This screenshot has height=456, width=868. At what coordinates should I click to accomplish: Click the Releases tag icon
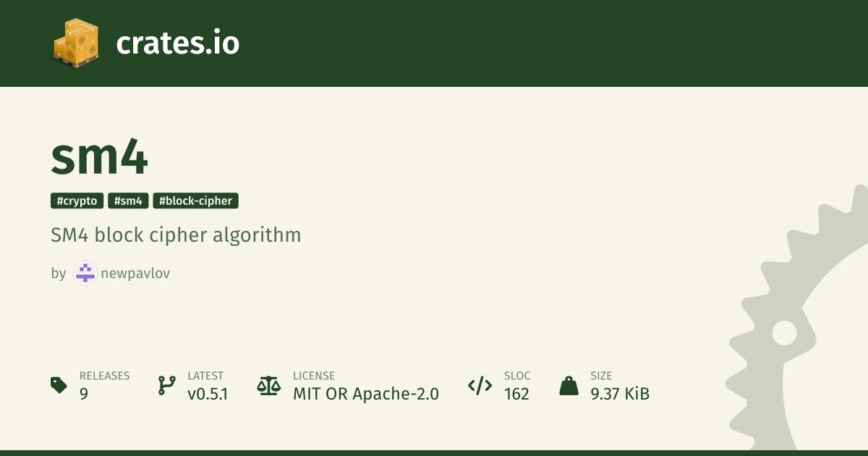coord(59,385)
